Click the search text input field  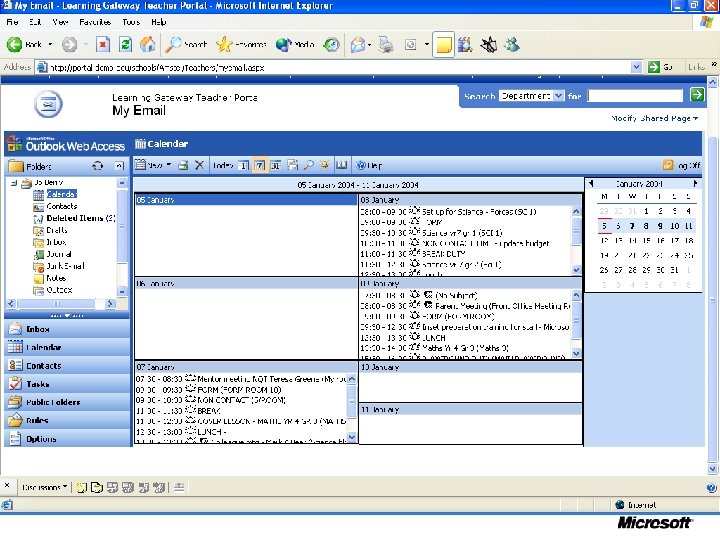coord(635,96)
